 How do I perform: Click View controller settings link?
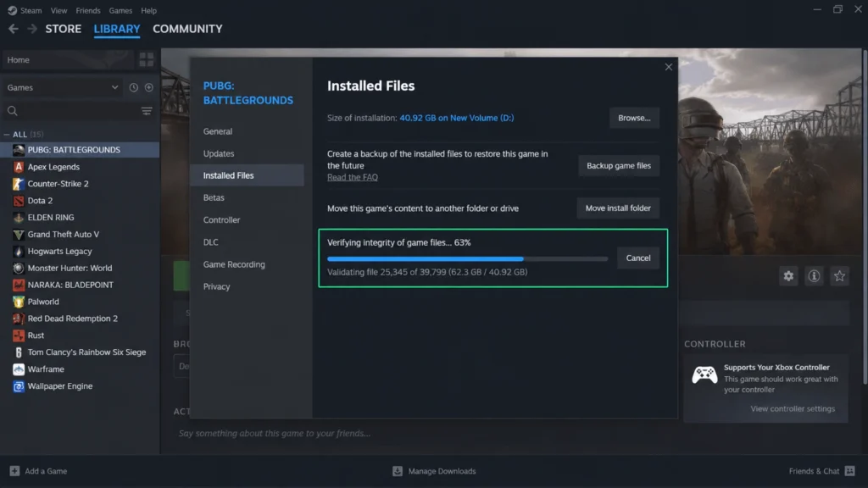[793, 409]
